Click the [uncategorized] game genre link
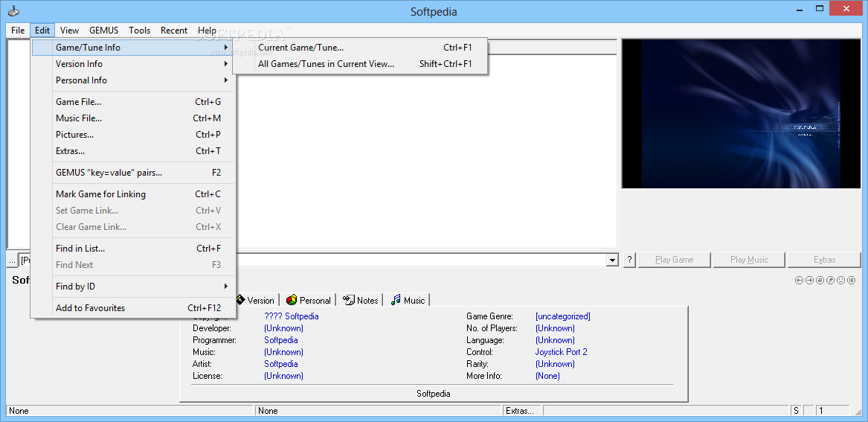Viewport: 868px width, 422px height. 562,316
